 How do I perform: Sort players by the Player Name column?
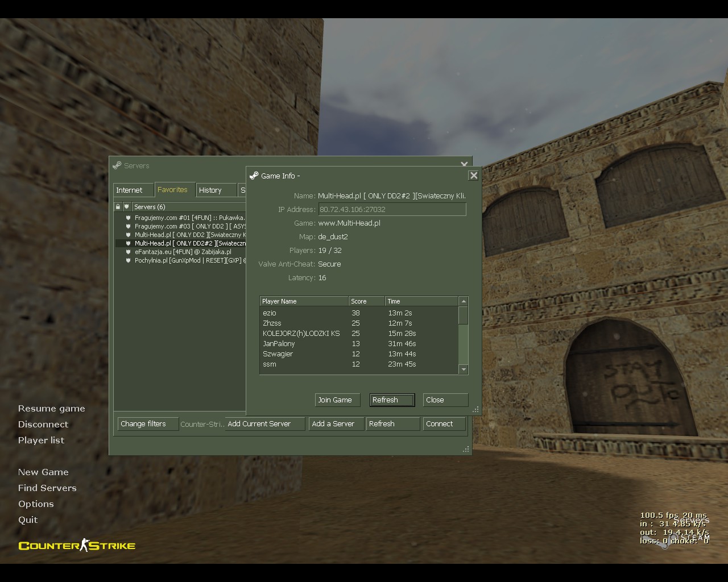coord(304,301)
